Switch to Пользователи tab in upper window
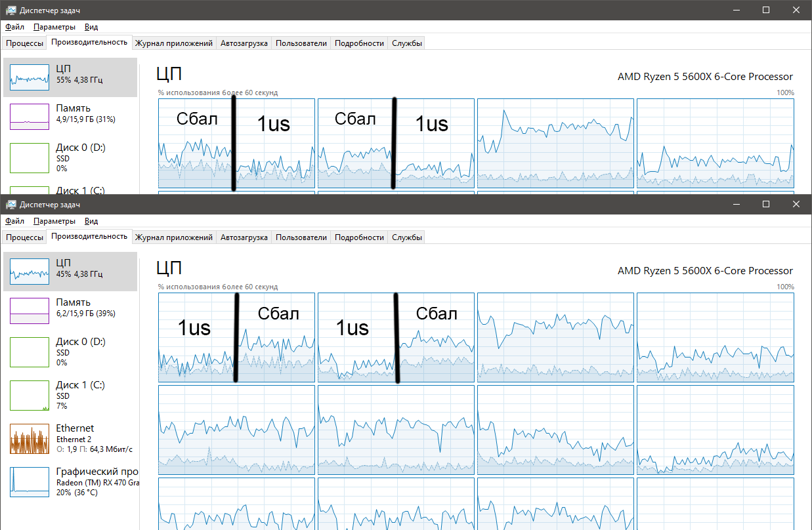This screenshot has height=530, width=812. click(301, 43)
